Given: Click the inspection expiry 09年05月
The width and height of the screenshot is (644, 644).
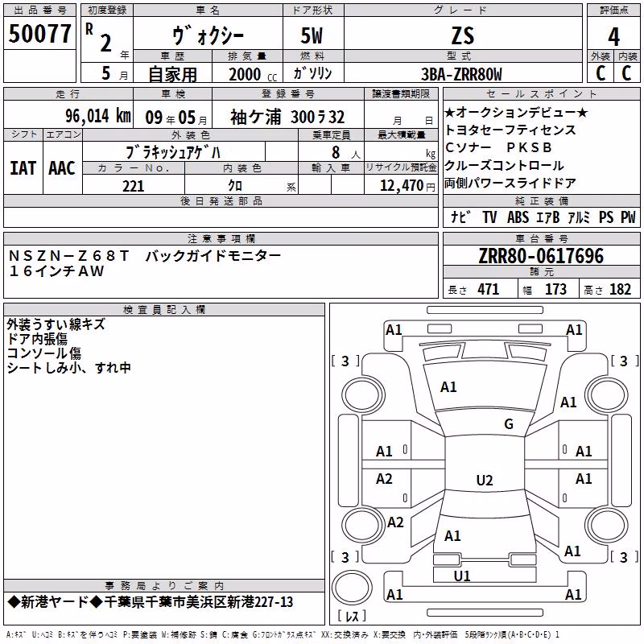Looking at the screenshot, I should tap(176, 118).
